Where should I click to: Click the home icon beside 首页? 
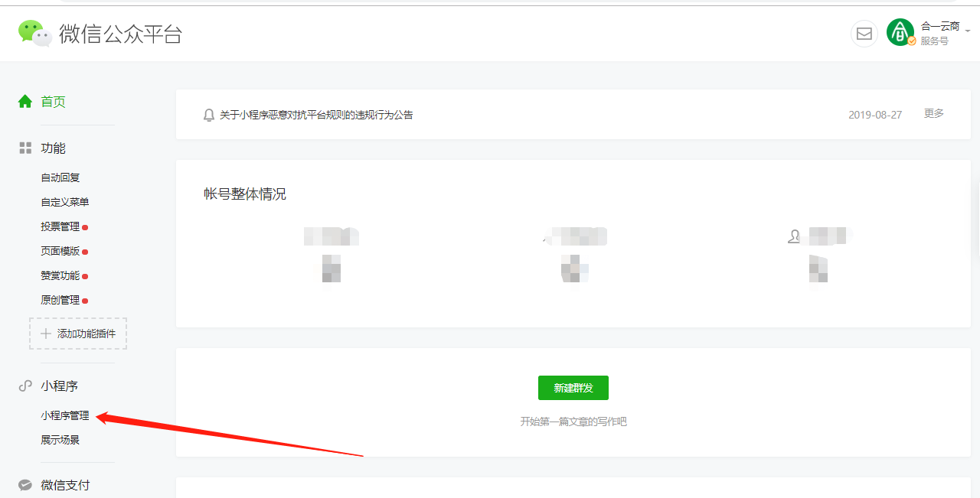(25, 101)
